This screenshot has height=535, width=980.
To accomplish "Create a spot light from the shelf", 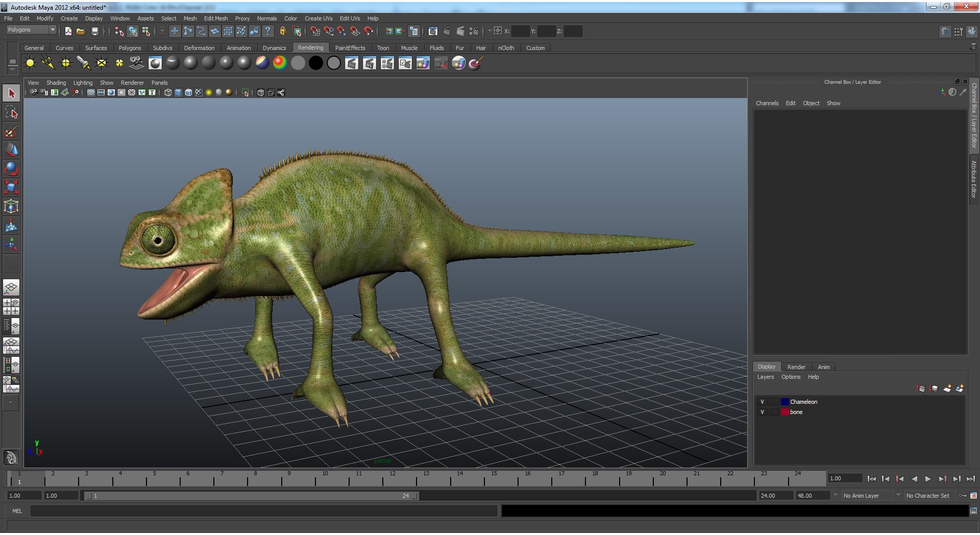I will (x=84, y=63).
